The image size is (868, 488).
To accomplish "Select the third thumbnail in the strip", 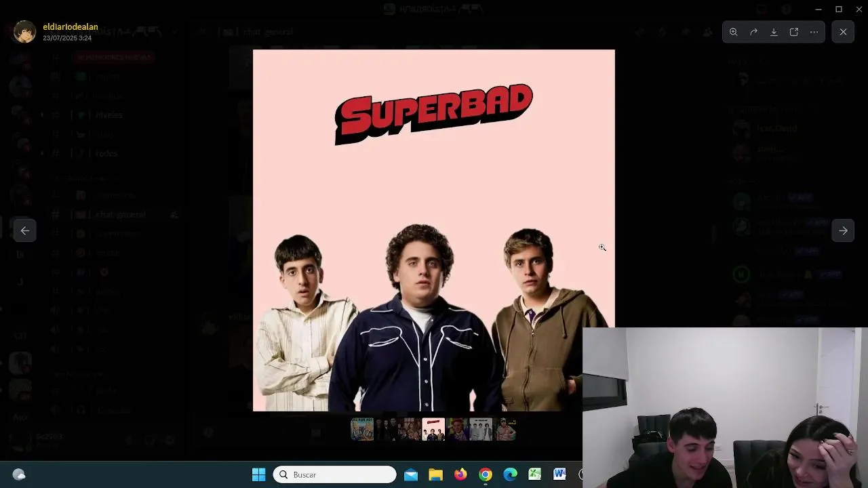I will coord(410,429).
